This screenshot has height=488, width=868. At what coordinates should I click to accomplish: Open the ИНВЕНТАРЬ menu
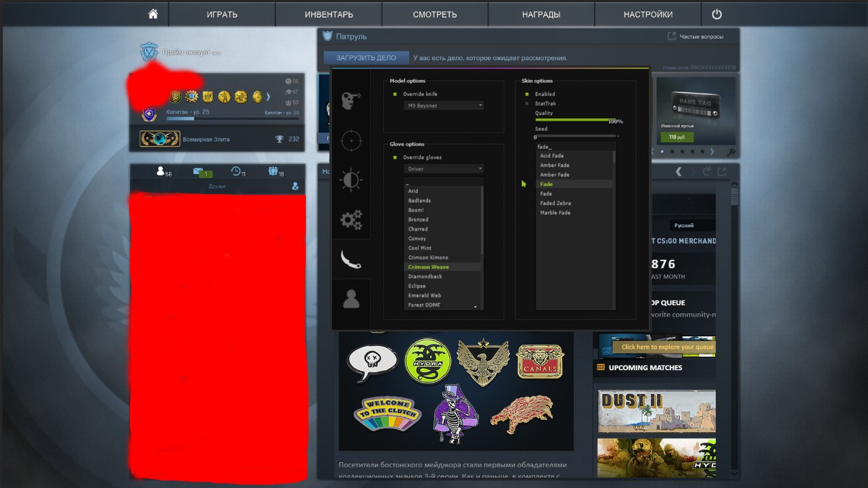click(x=329, y=14)
